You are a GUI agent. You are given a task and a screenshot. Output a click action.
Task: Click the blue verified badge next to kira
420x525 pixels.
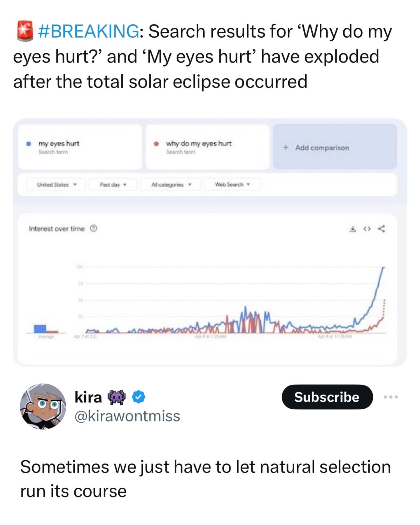(139, 397)
